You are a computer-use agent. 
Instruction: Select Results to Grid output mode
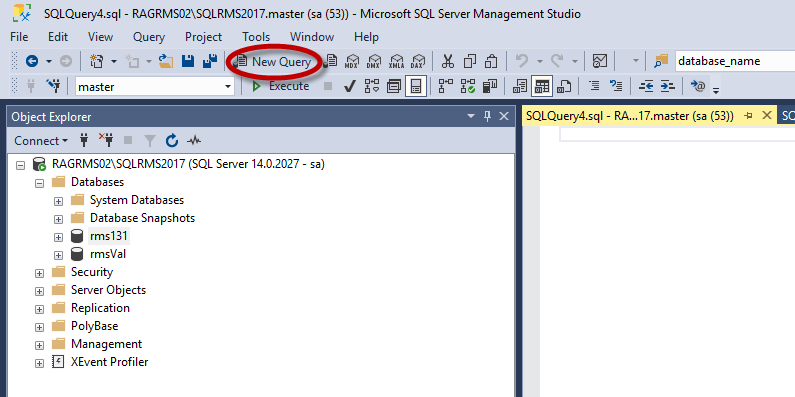pyautogui.click(x=542, y=87)
